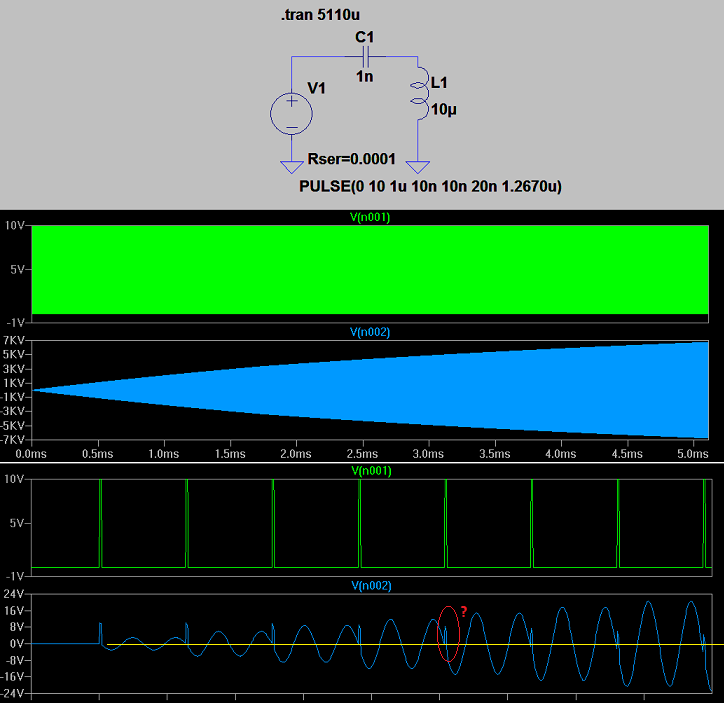The height and width of the screenshot is (704, 724).
Task: Click V(n002) trace label in second plot
Action: coord(370,332)
